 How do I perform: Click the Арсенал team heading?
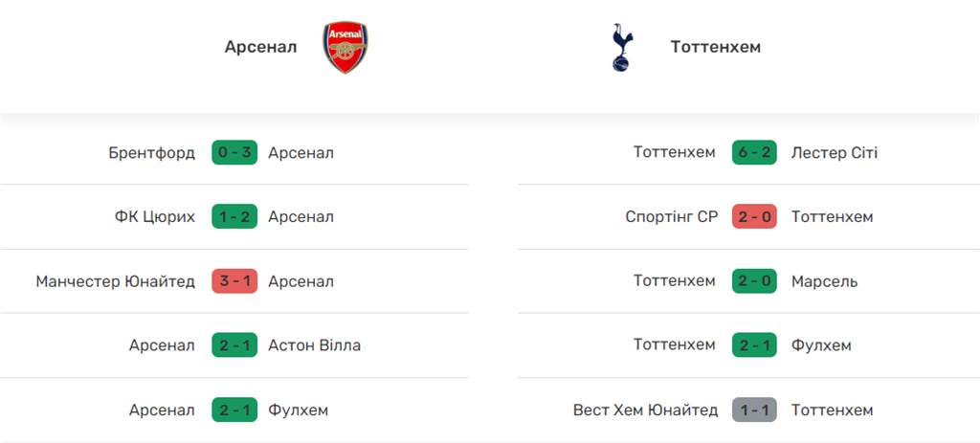[260, 47]
